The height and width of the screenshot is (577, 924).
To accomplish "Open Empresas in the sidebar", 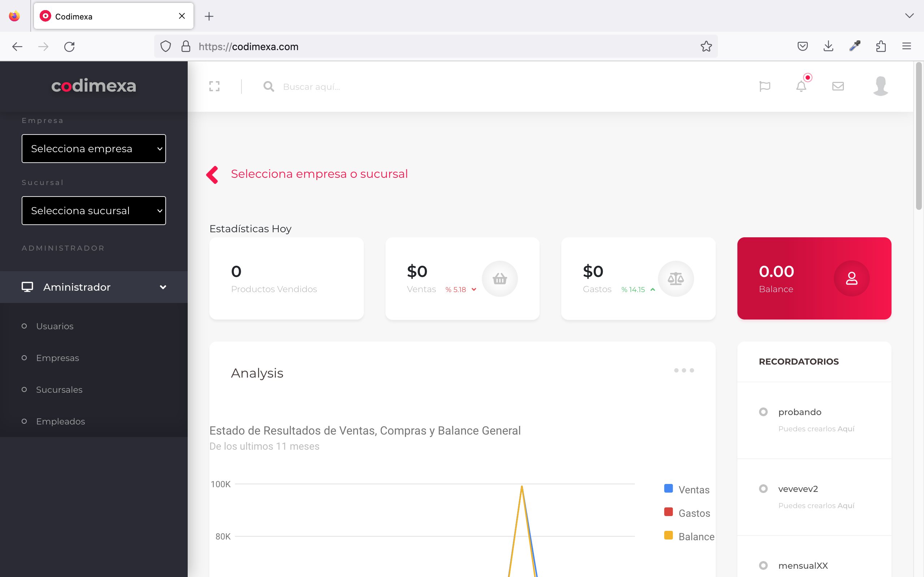I will pos(57,358).
